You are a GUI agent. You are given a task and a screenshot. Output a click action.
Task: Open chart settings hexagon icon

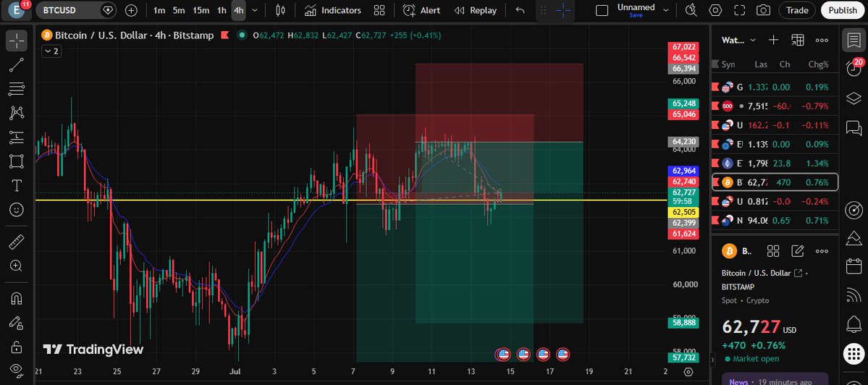(716, 10)
